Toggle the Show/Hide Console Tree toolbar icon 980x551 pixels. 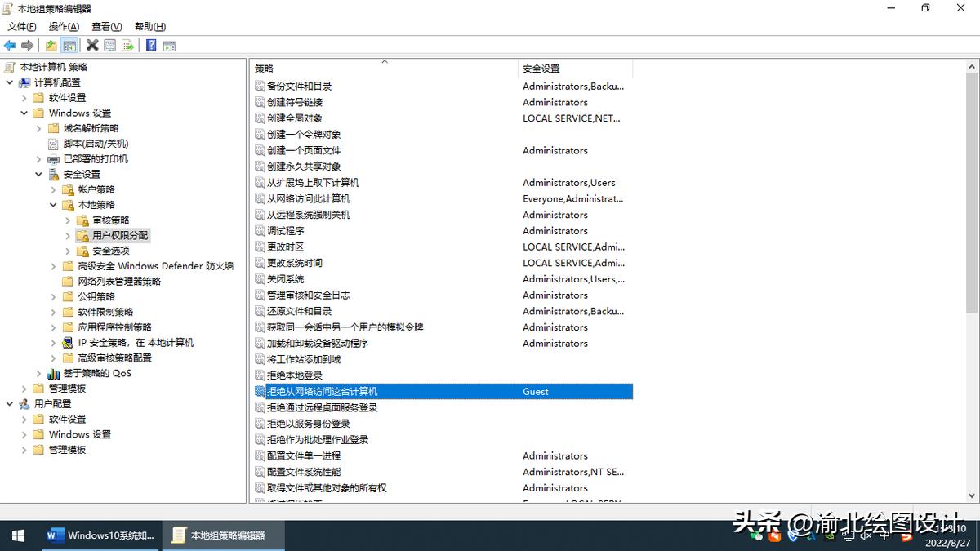69,45
